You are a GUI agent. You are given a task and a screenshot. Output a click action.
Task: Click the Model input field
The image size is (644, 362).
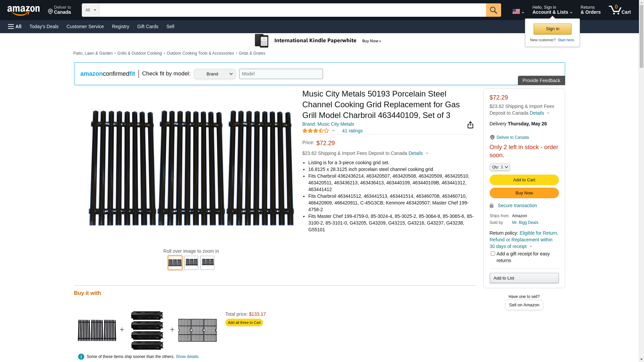pyautogui.click(x=281, y=74)
